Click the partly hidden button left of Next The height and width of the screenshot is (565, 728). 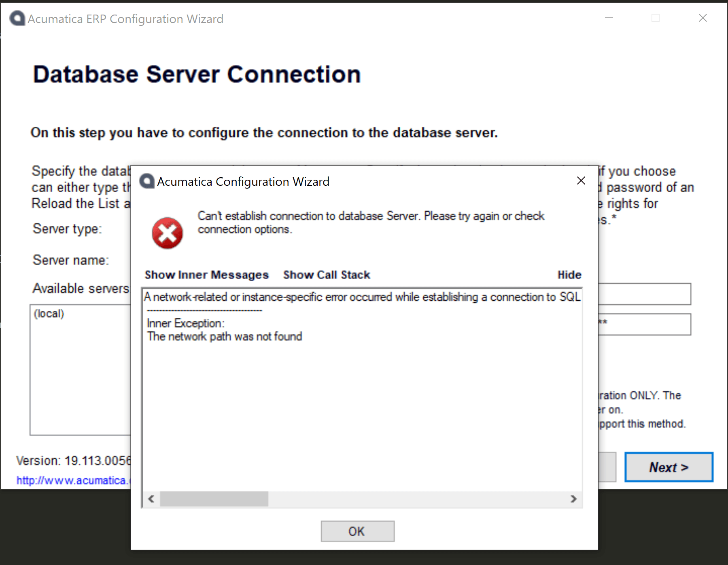point(607,467)
